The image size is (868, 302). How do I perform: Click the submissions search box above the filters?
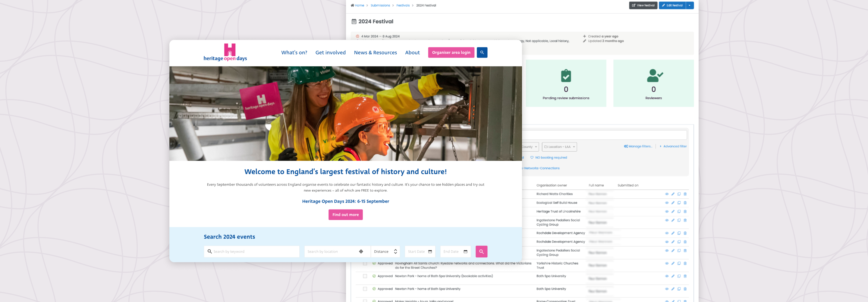pyautogui.click(x=604, y=135)
